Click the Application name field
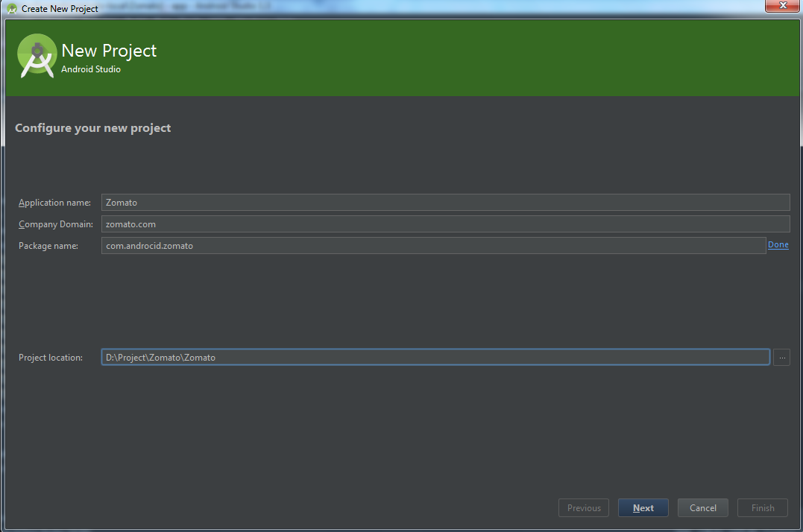 coord(446,203)
